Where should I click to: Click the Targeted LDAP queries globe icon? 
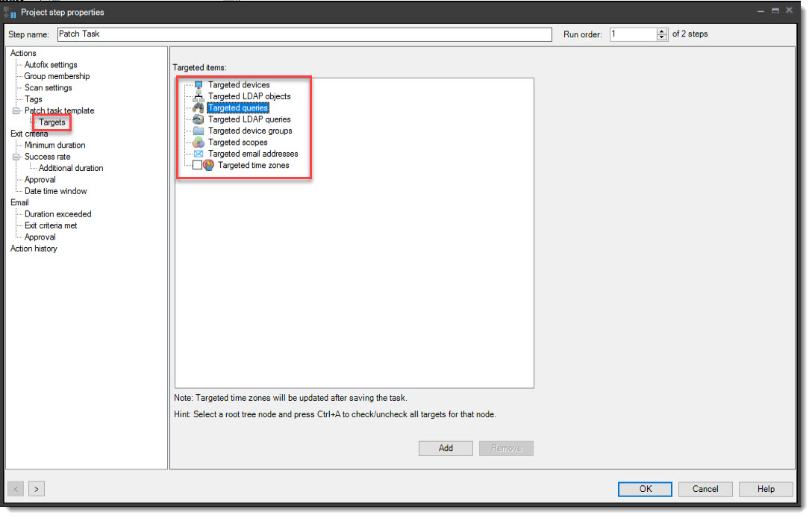pos(198,119)
